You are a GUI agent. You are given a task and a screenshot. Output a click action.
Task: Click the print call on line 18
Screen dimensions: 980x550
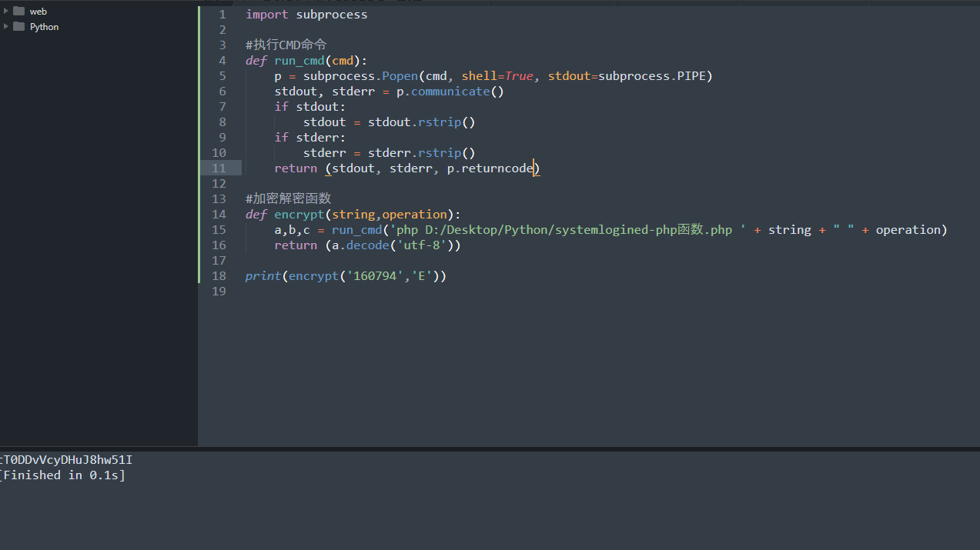coord(263,276)
